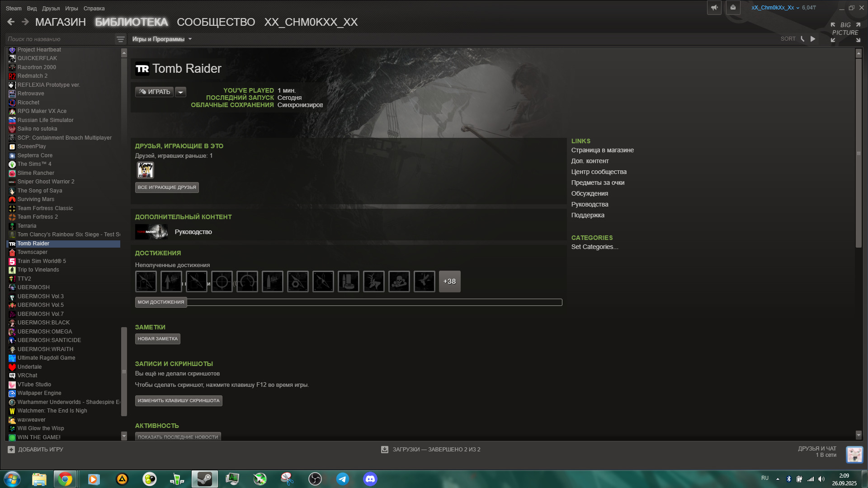Click the achievements progress bar

tap(374, 302)
